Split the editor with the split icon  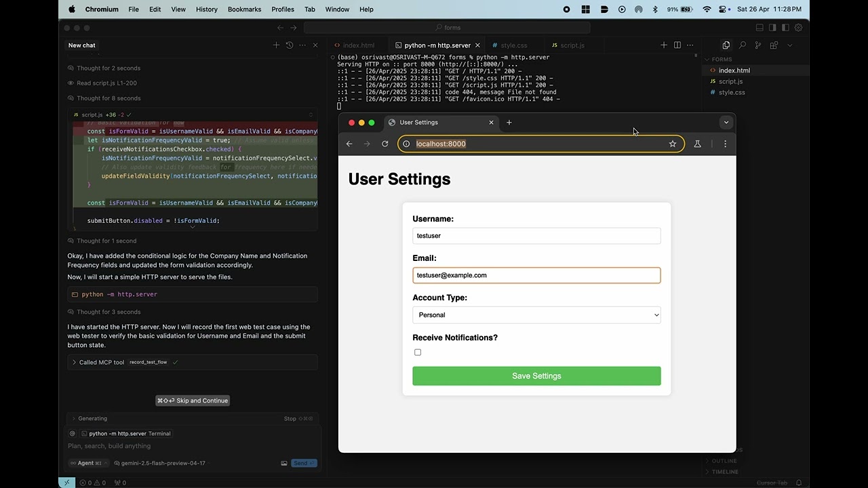677,45
